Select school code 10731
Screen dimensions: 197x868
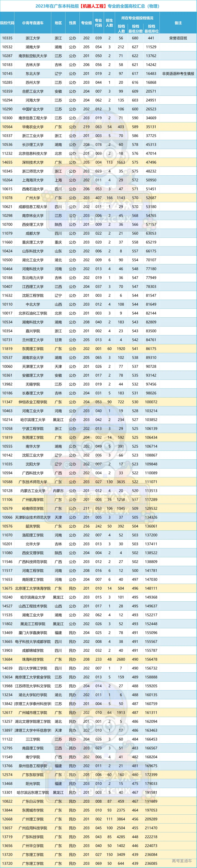(x=7, y=340)
